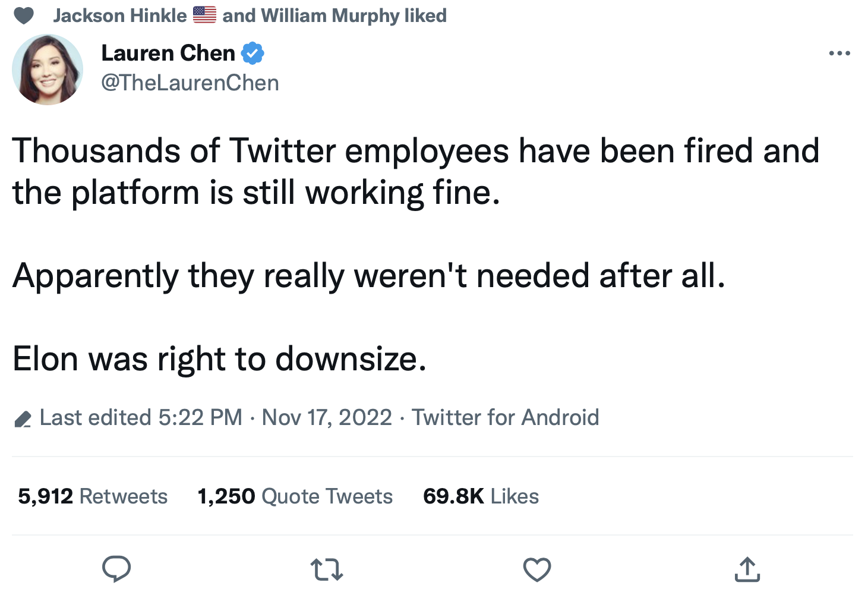Open the Lauren Chen display name
The width and height of the screenshot is (868, 598).
coord(168,53)
